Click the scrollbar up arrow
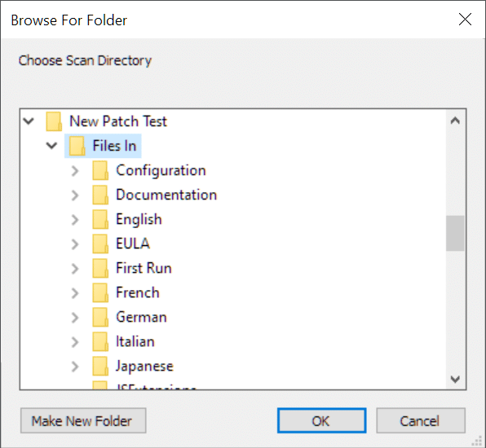The height and width of the screenshot is (448, 486). [455, 121]
